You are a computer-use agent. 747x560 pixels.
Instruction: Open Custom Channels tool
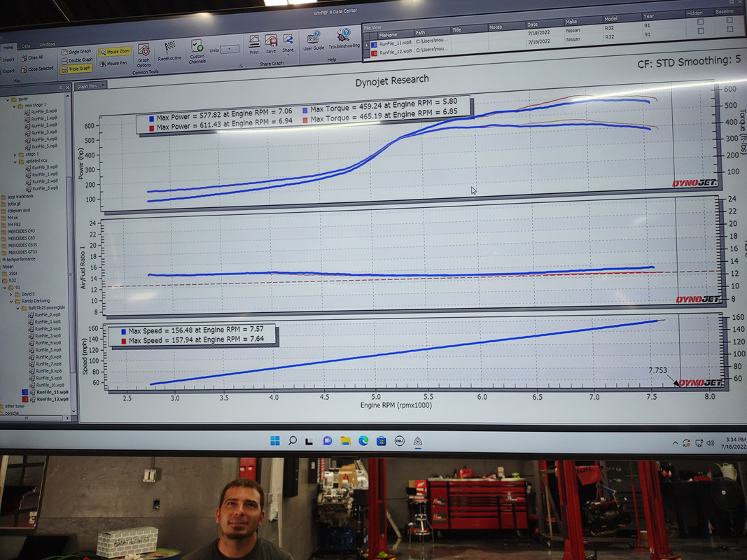pyautogui.click(x=197, y=51)
